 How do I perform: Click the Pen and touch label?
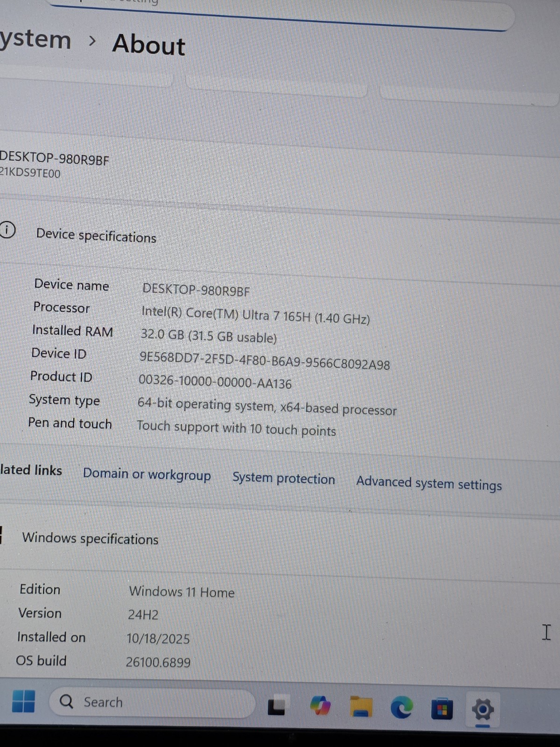[70, 423]
